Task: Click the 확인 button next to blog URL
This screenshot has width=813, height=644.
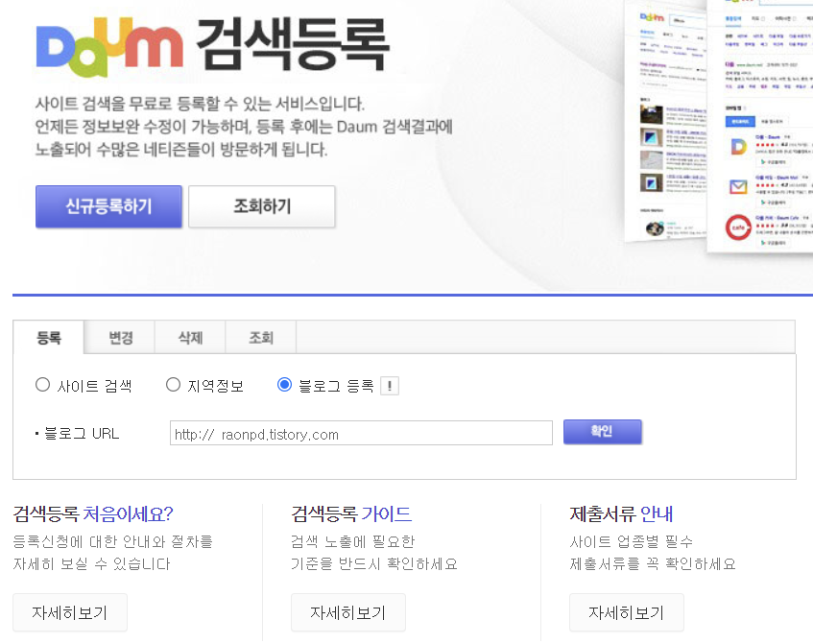Action: 603,431
